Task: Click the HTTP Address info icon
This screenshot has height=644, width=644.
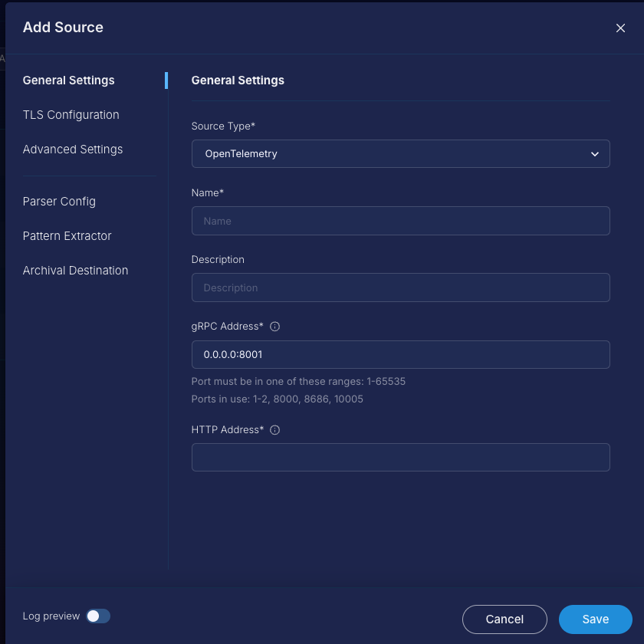Action: tap(275, 430)
